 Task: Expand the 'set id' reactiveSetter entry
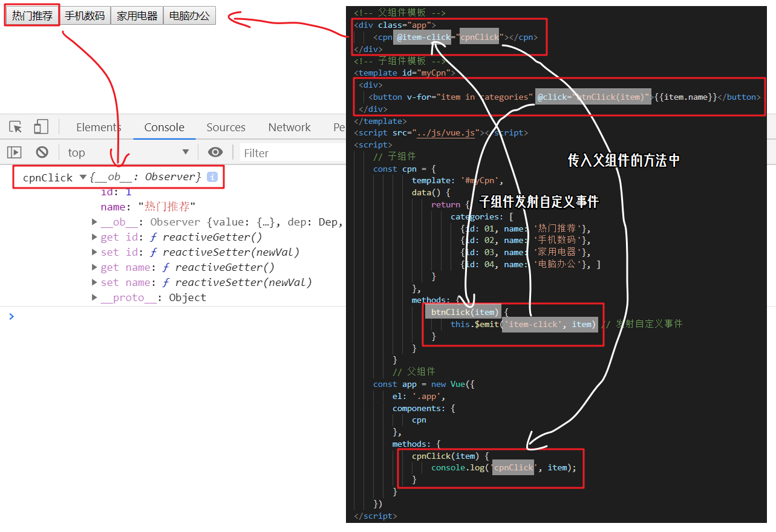click(x=94, y=252)
